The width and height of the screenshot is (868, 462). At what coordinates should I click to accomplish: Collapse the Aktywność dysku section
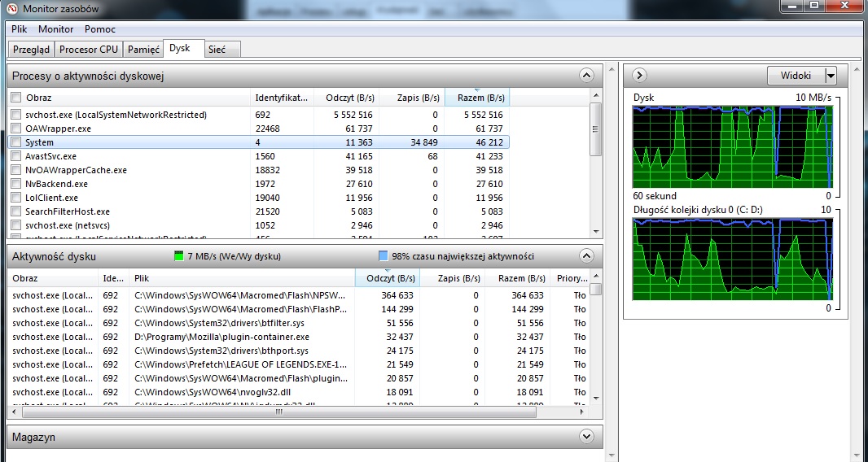pyautogui.click(x=586, y=255)
